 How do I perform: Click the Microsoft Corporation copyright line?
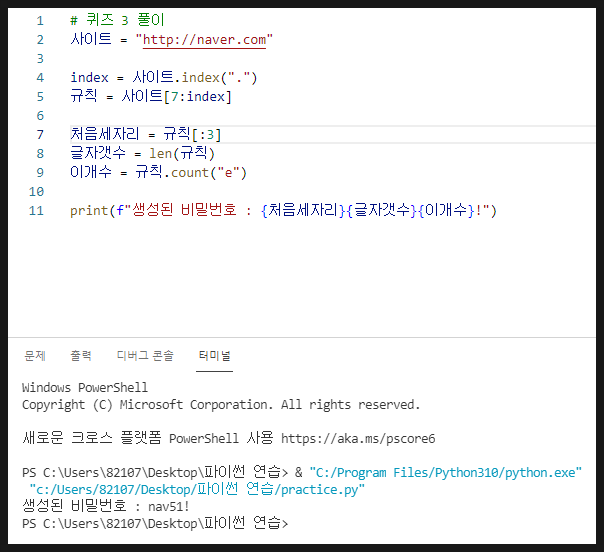tap(221, 404)
